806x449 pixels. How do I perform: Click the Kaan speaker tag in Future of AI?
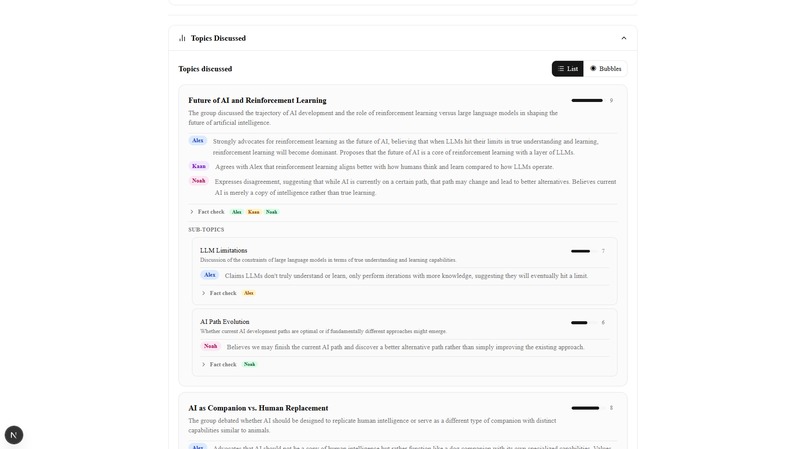tap(198, 166)
